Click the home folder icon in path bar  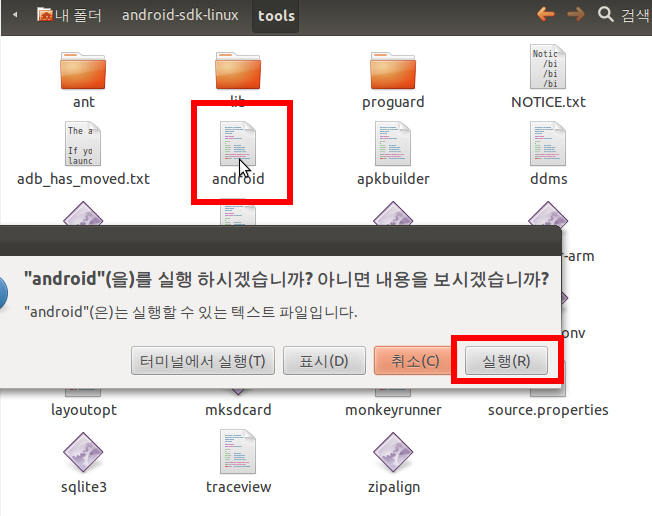point(44,15)
